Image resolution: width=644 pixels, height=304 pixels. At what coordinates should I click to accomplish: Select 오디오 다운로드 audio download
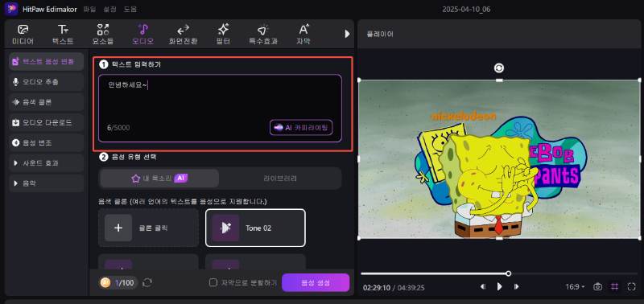tap(46, 122)
